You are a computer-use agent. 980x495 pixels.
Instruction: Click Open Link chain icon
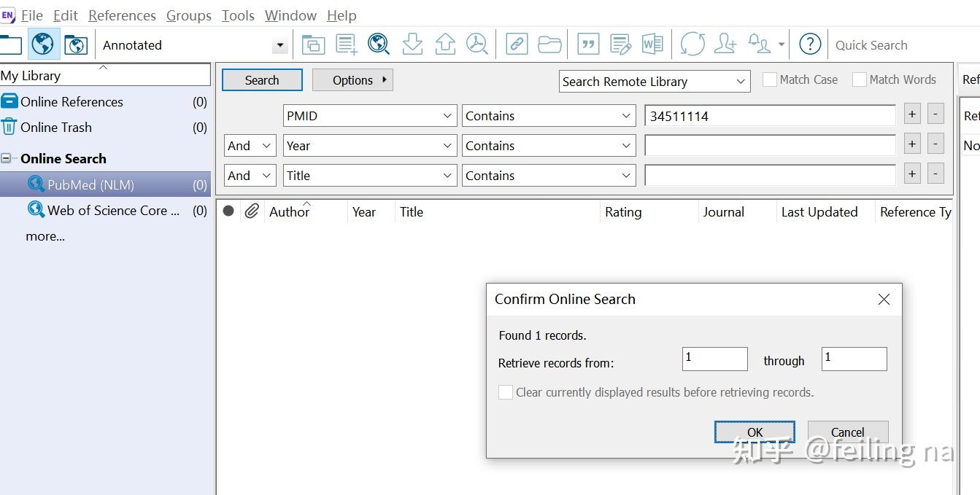517,44
